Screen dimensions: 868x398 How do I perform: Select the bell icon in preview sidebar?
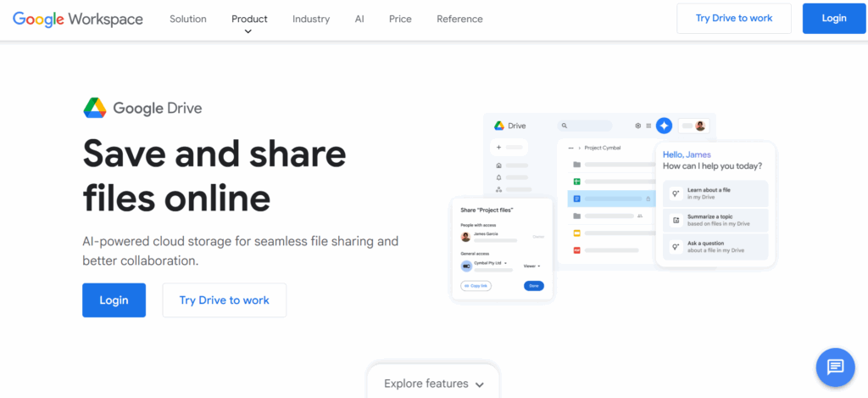(x=498, y=177)
